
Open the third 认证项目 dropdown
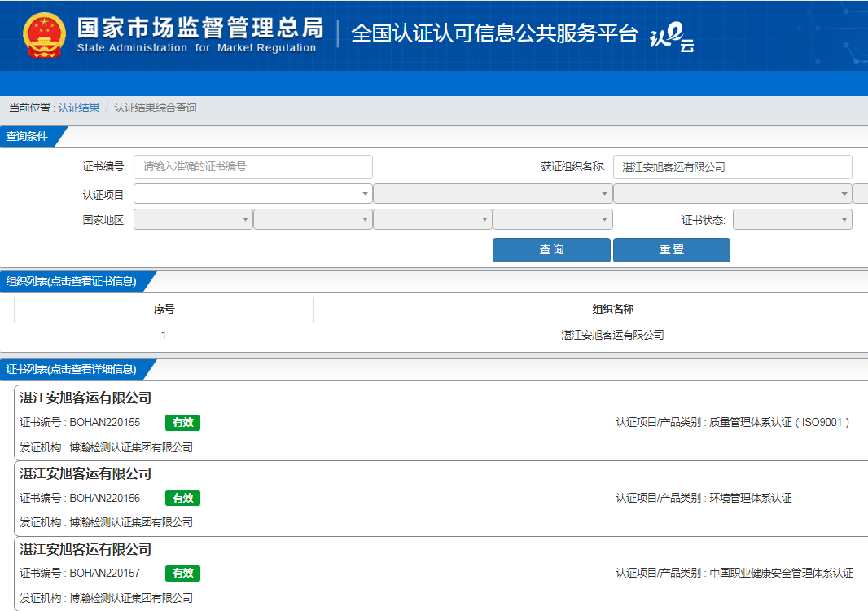[x=732, y=193]
